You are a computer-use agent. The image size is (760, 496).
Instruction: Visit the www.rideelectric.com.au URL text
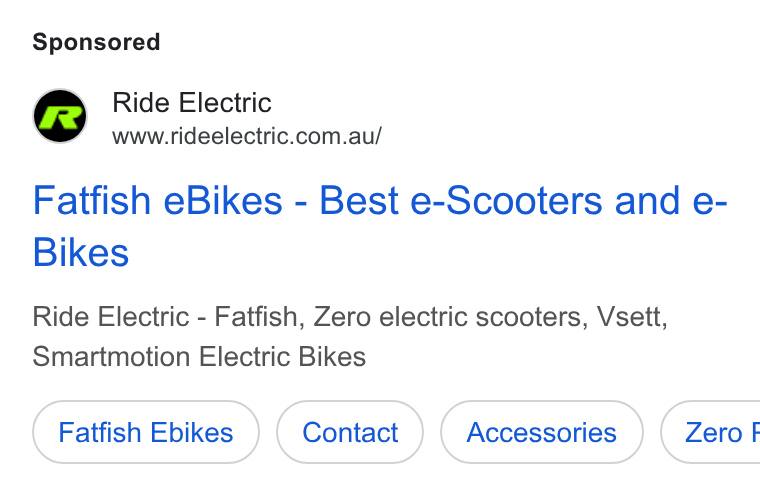pos(247,136)
